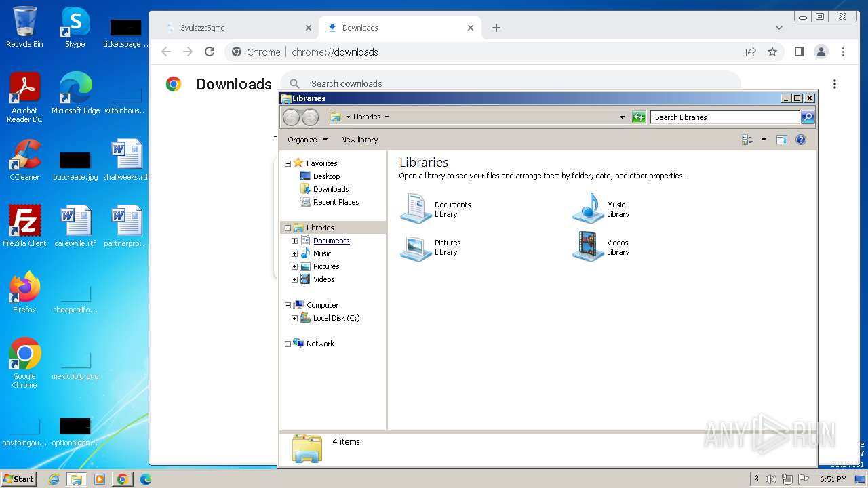Open Recycle Bin on desktop

[24, 27]
